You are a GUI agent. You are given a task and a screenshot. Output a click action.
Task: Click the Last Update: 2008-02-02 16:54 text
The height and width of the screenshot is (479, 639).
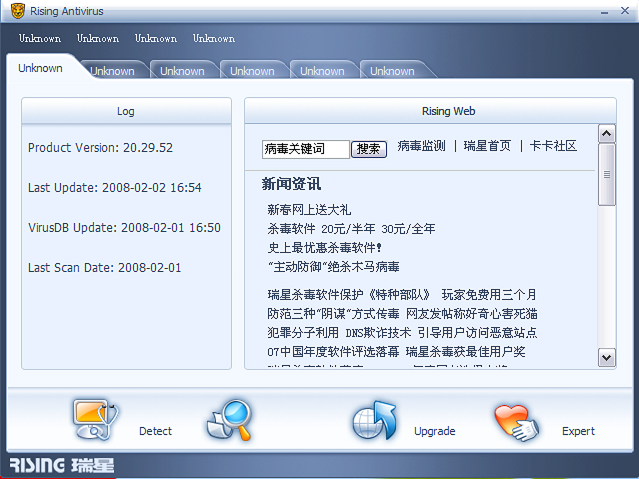tap(115, 188)
